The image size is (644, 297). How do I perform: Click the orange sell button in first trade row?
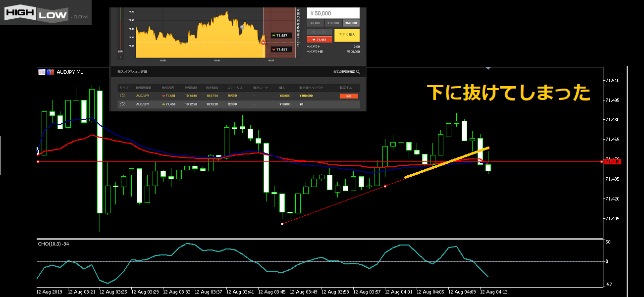(348, 96)
